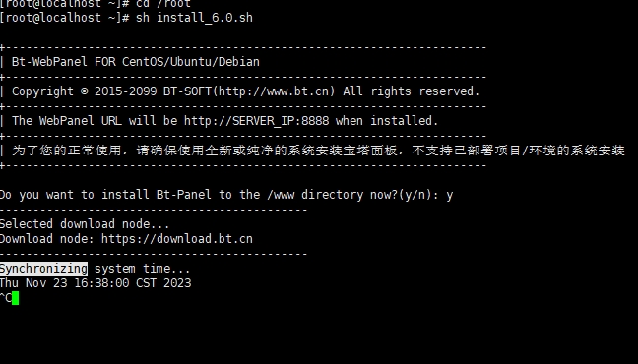Click the BT-SOFT text in copyright line
This screenshot has width=638, height=364.
[x=188, y=91]
